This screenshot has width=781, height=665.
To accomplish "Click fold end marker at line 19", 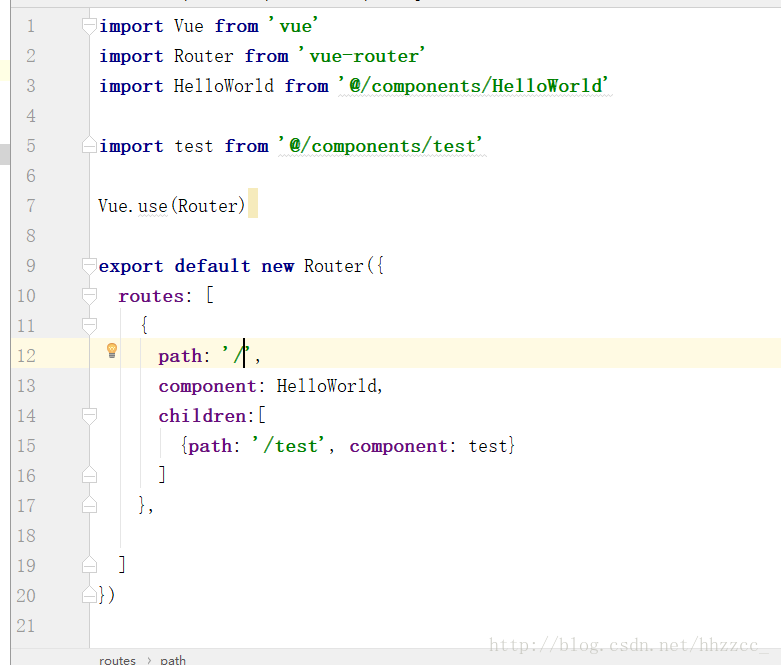I will tap(89, 564).
